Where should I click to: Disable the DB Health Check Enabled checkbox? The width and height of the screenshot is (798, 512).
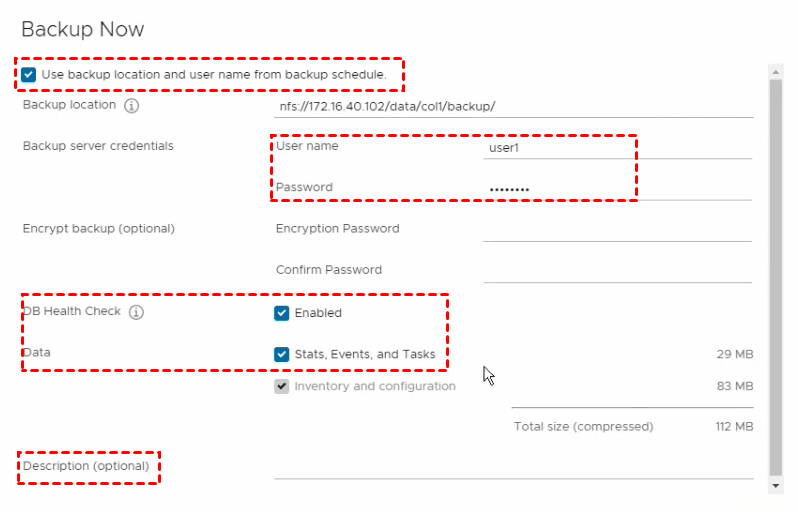282,313
